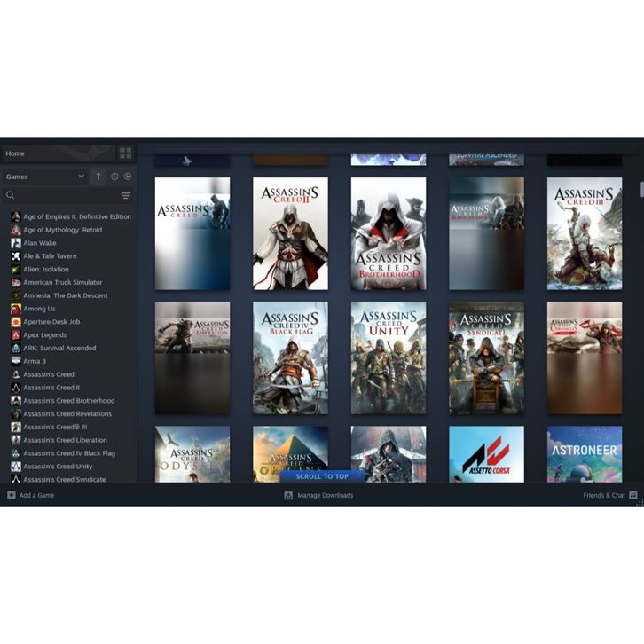This screenshot has height=644, width=644.
Task: Expand the Games filter dropdown
Action: 44,177
